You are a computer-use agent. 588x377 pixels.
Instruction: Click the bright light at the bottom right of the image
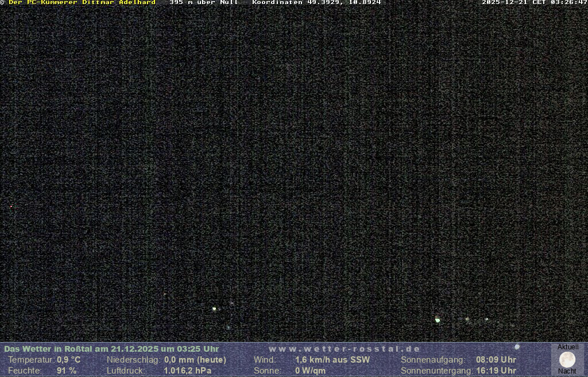[x=438, y=320]
